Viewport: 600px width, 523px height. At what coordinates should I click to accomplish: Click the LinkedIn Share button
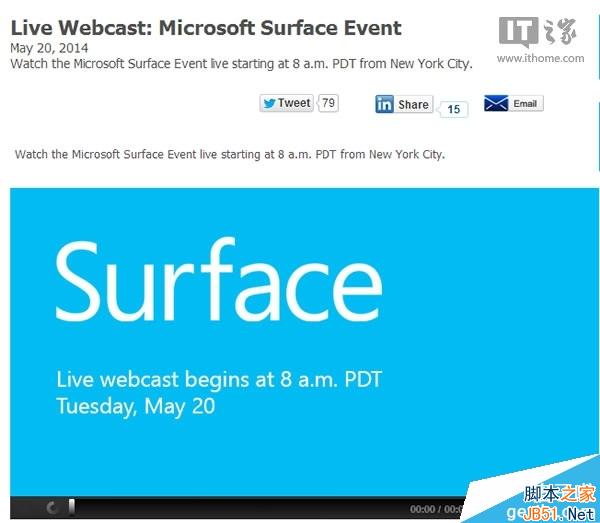pyautogui.click(x=413, y=104)
